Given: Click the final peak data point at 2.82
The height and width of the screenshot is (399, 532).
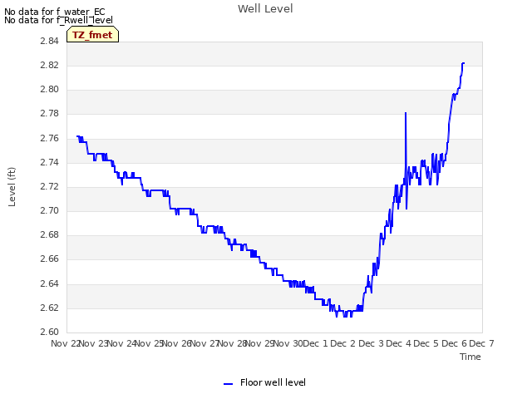Looking at the screenshot, I should [x=463, y=63].
